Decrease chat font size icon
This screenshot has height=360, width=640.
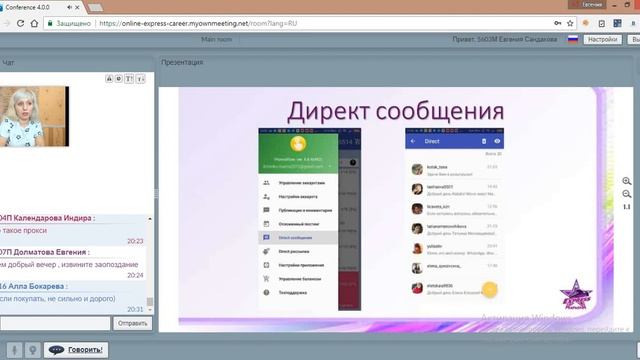tap(140, 78)
